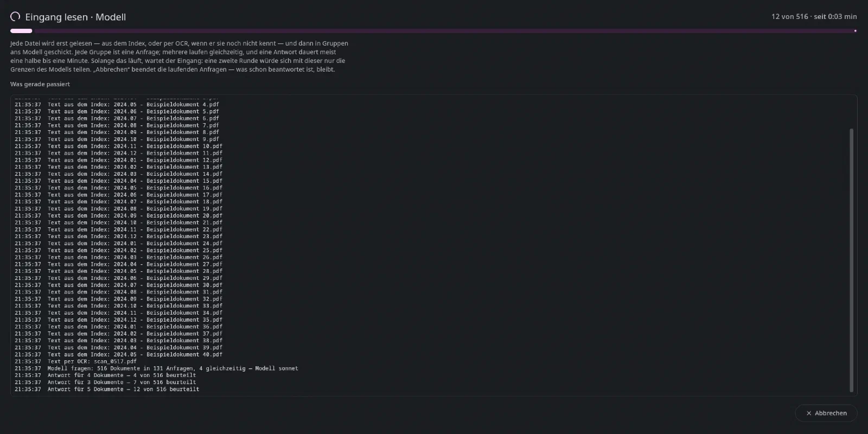The image size is (868, 434).
Task: Click the progress bar under the title
Action: pyautogui.click(x=433, y=31)
